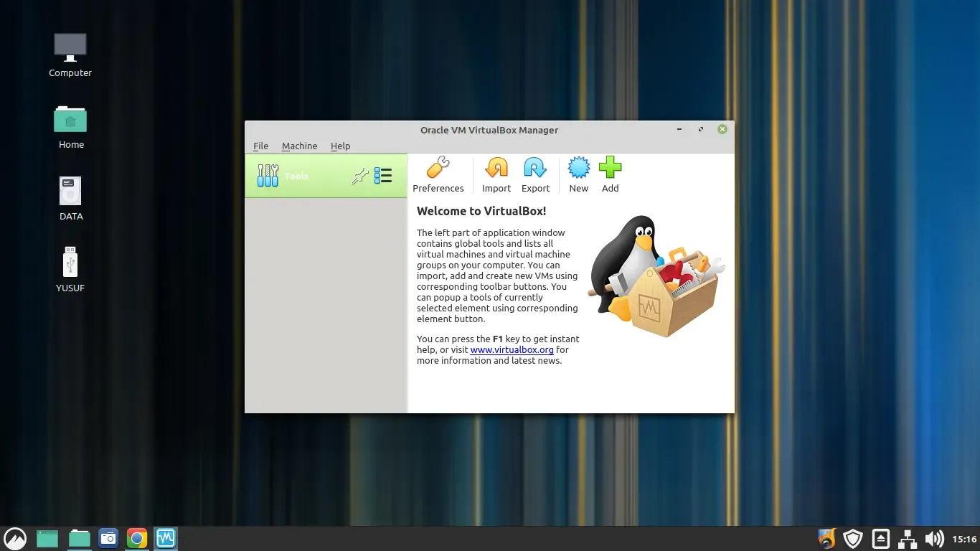
Task: Select the DATA drive desktop icon
Action: click(x=70, y=199)
